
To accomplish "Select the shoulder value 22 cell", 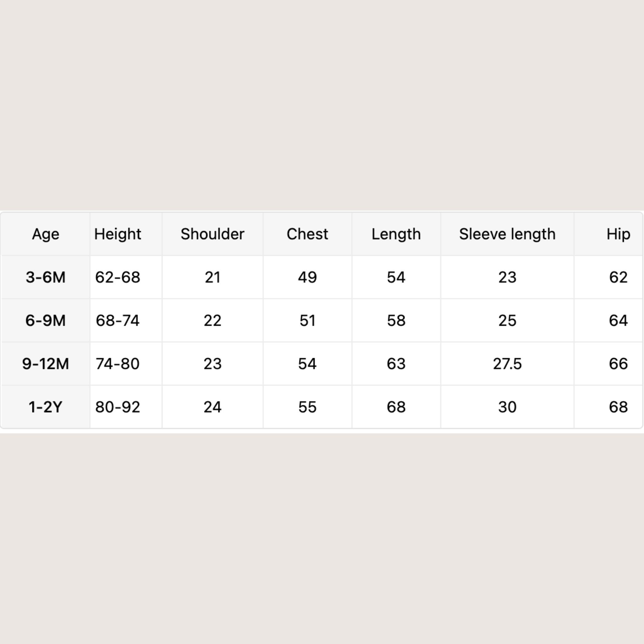I will click(212, 321).
